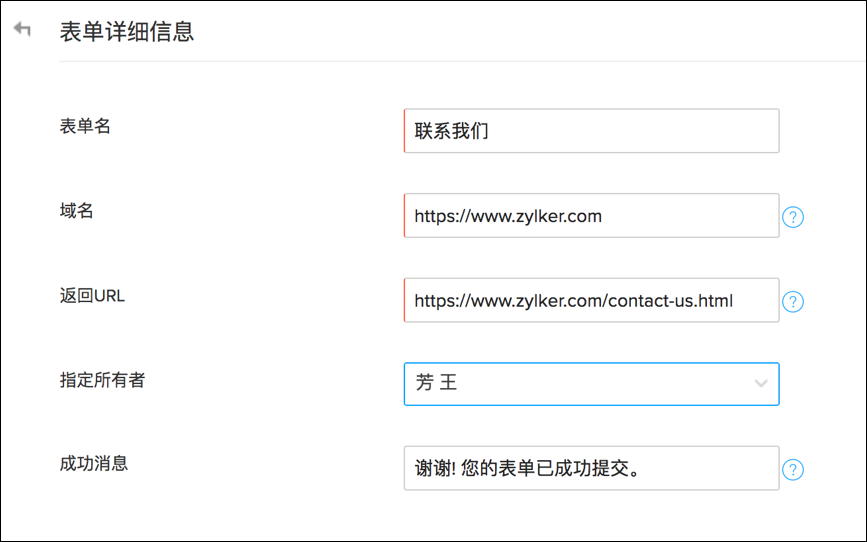The width and height of the screenshot is (867, 542).
Task: Click empty space inside 指定所有者 combo box
Action: [603, 384]
